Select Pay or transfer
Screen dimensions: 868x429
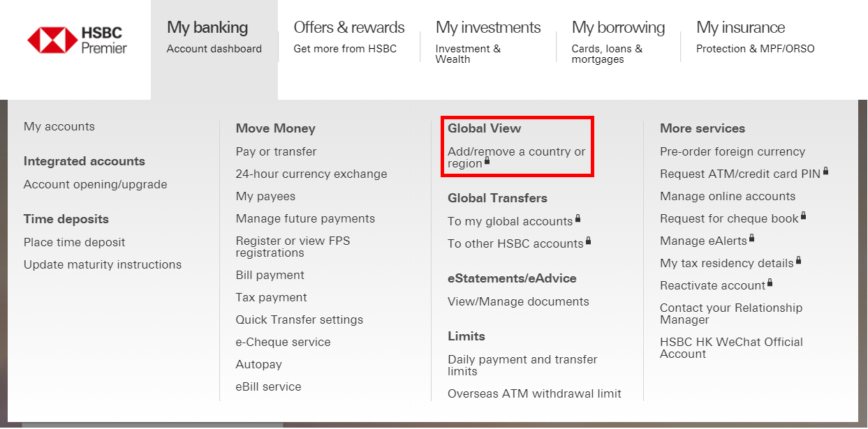(x=277, y=152)
